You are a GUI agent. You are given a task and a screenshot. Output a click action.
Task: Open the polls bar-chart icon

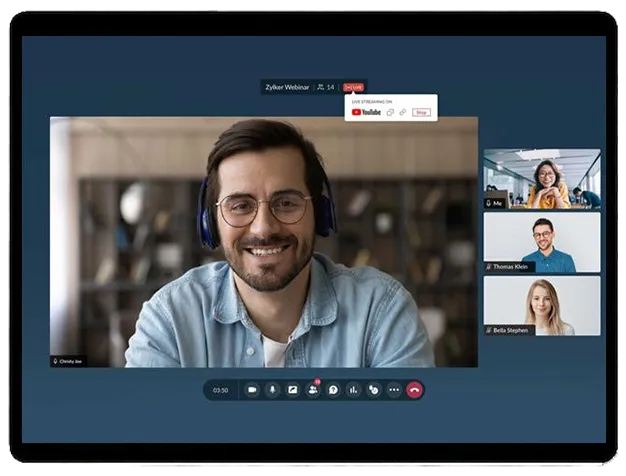[x=353, y=390]
